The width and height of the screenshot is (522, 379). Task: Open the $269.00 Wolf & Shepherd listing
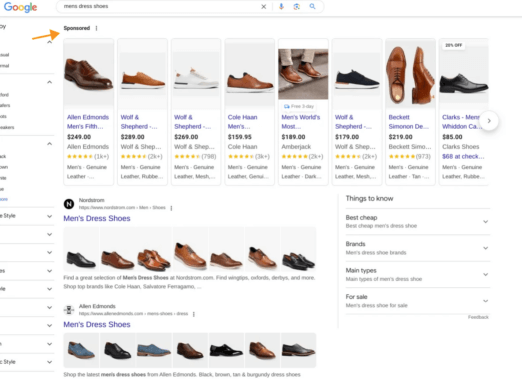click(192, 122)
